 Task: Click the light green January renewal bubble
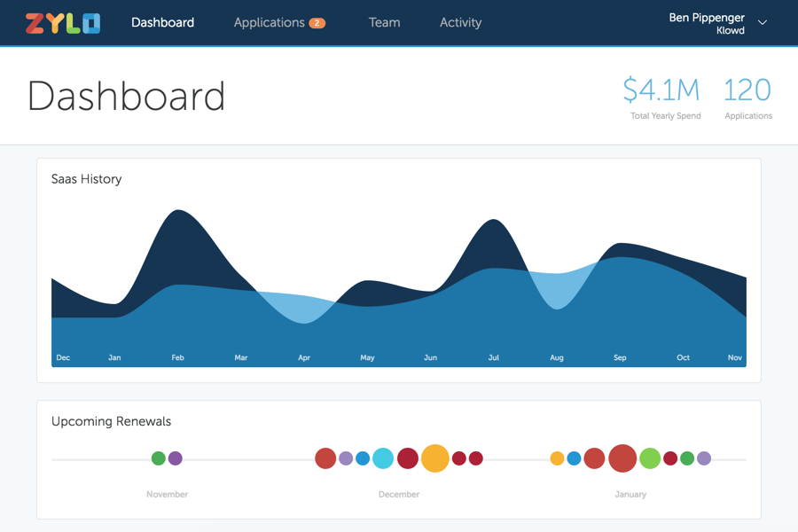650,458
